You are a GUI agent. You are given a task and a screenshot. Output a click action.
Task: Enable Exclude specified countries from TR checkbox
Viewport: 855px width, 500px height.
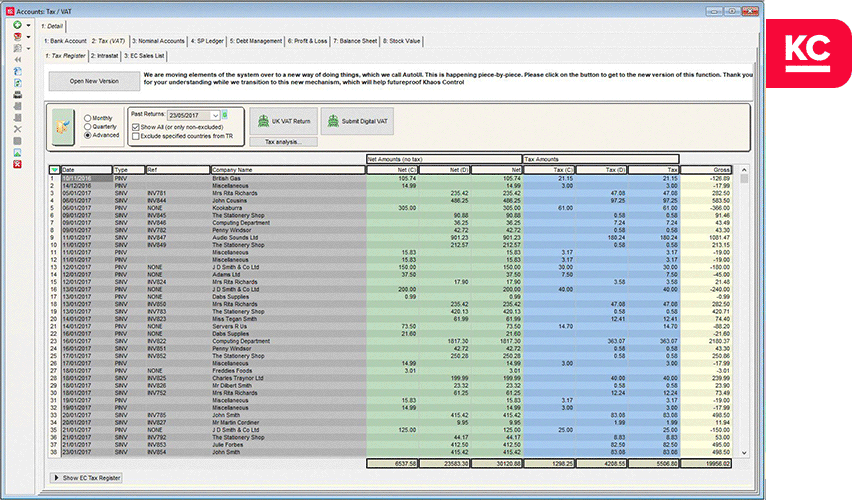[x=136, y=136]
